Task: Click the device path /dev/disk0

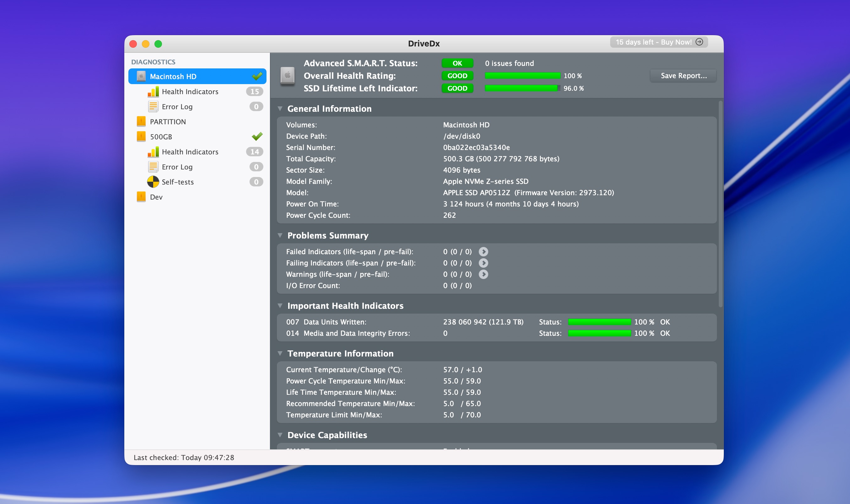Action: 461,136
